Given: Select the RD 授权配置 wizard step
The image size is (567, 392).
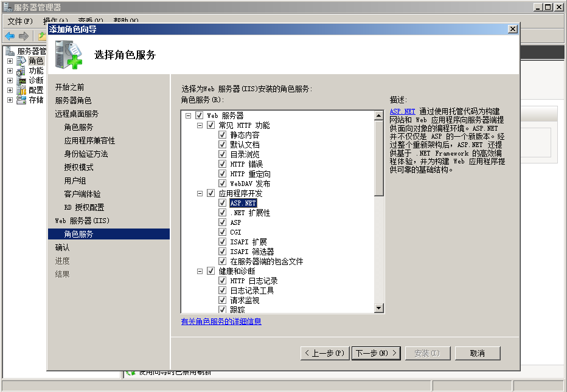Looking at the screenshot, I should point(84,207).
